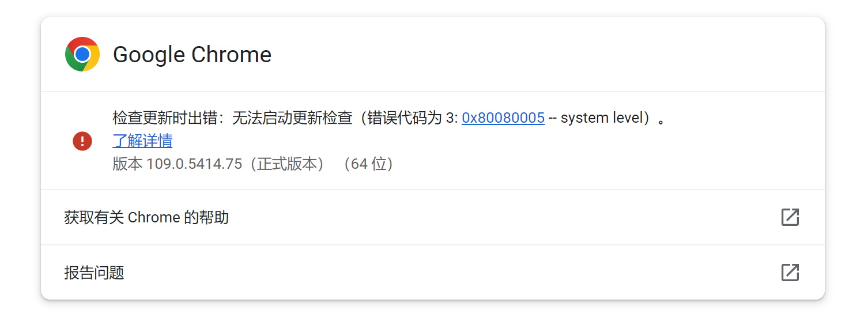Open external link icon beside 报告问题
Screen dimensions: 868x333
click(x=790, y=273)
